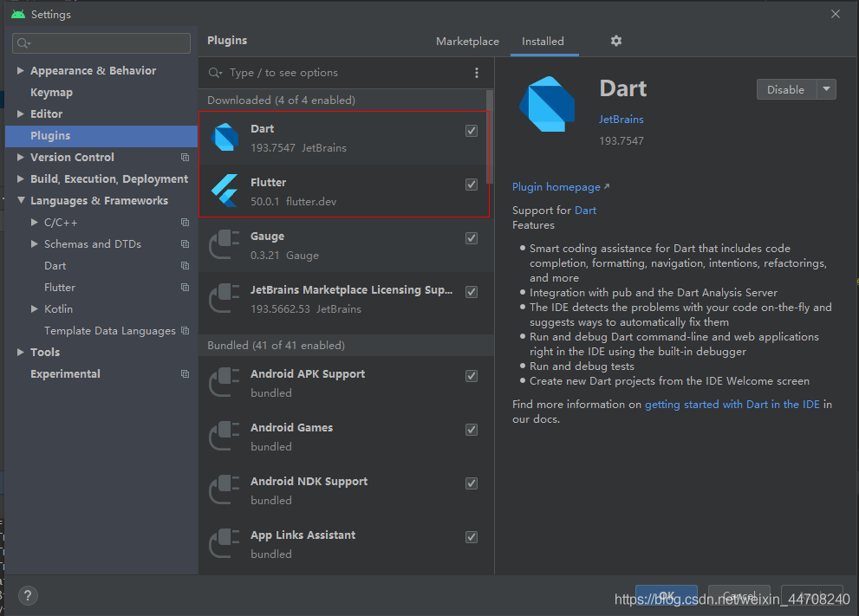The image size is (859, 616).
Task: Click the Gauge plugin plug icon
Action: pyautogui.click(x=225, y=245)
